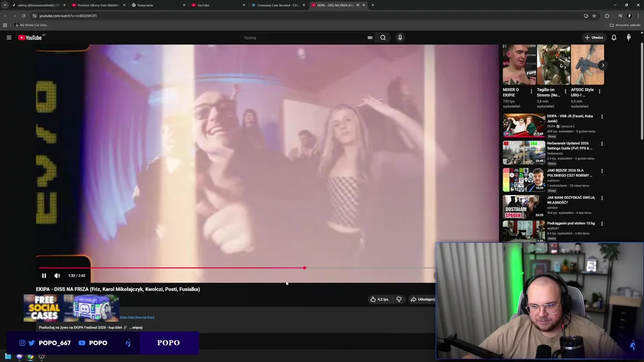Open options for EKIPA - VINI JR video
The height and width of the screenshot is (362, 644).
coord(602,117)
